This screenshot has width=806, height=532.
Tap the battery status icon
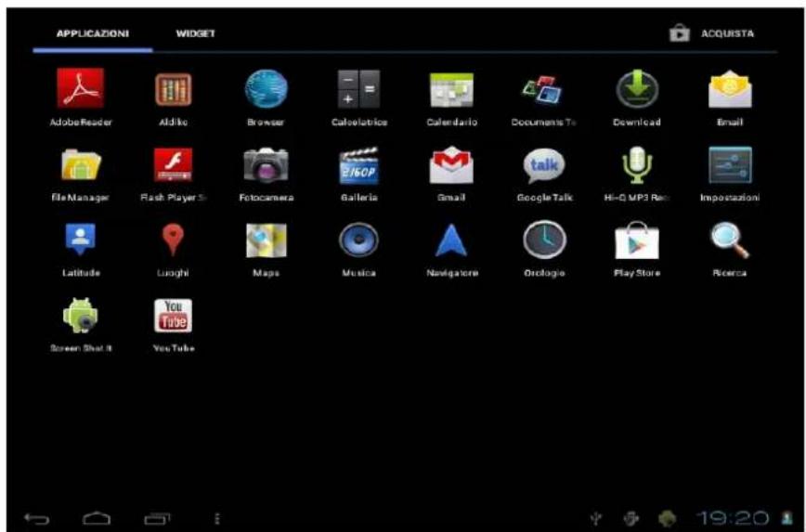pyautogui.click(x=786, y=517)
